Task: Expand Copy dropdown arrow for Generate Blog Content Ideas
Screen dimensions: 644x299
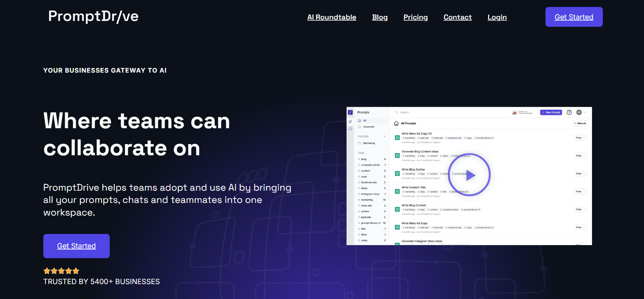Action: click(x=584, y=156)
